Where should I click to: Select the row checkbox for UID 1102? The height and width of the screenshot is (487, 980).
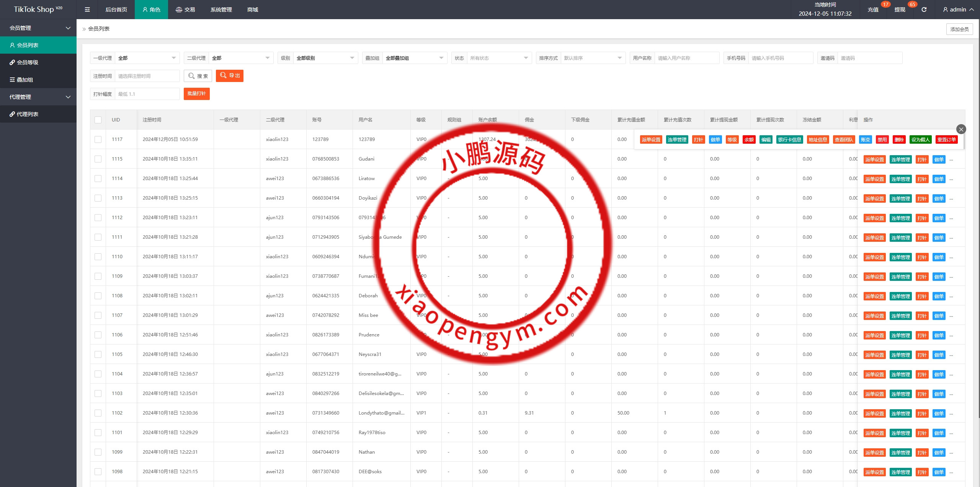[98, 413]
